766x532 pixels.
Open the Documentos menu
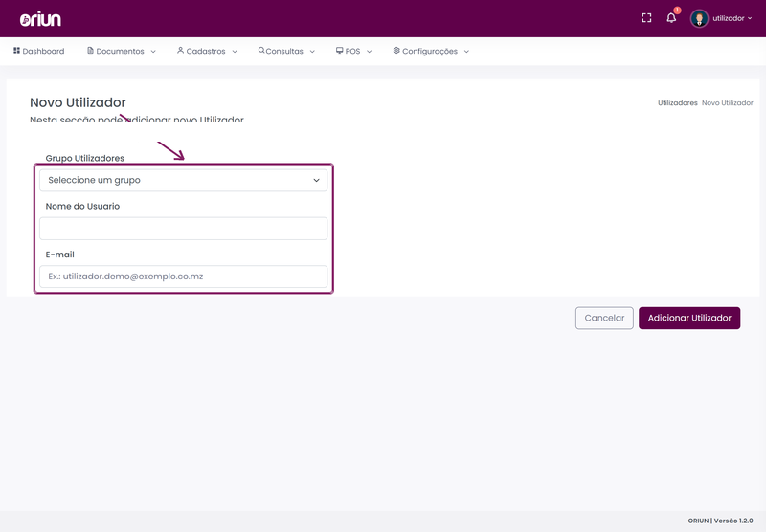[x=122, y=51]
